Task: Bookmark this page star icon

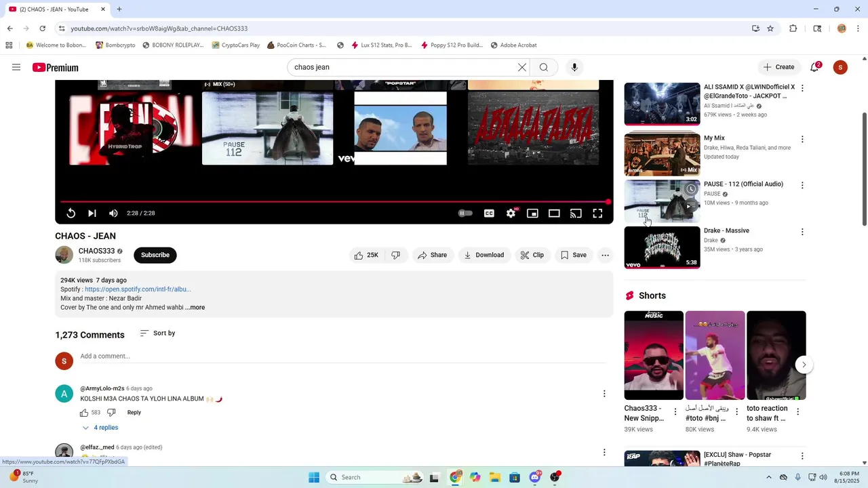Action: point(770,28)
